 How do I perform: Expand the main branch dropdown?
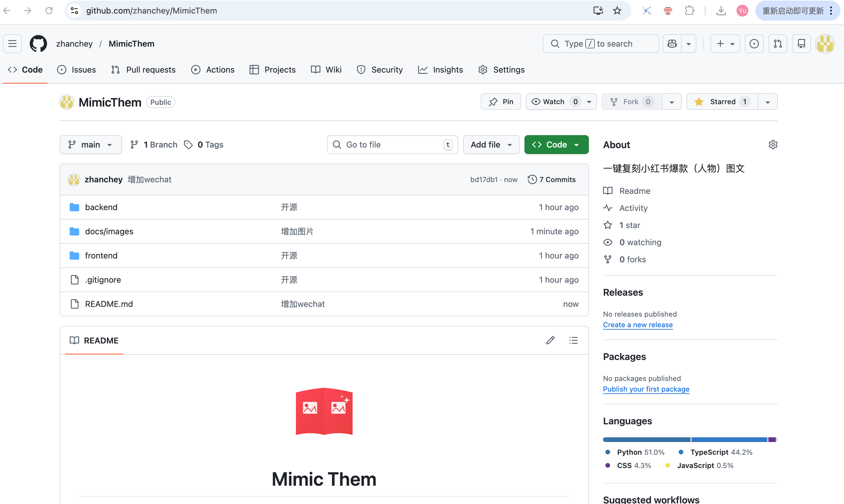[x=90, y=145]
